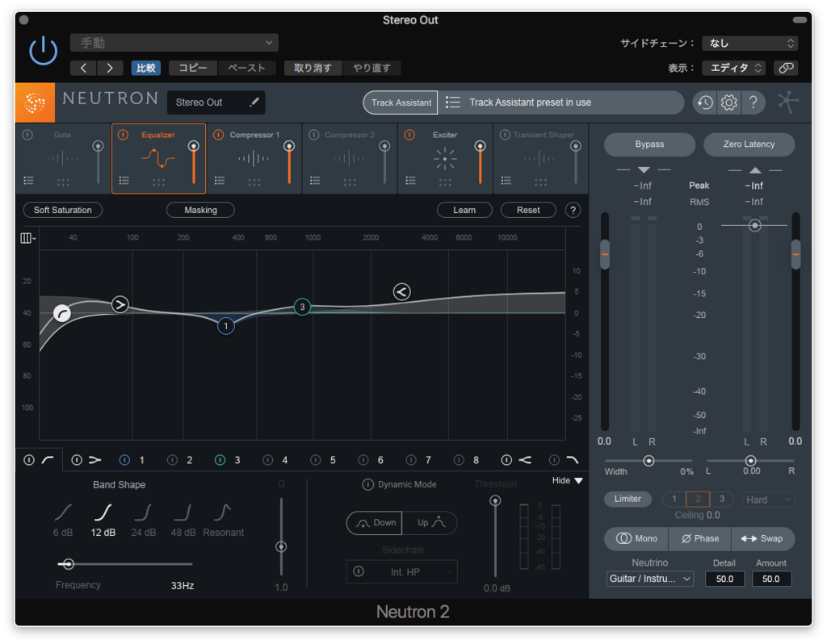Open the Neutron settings gear
This screenshot has height=644, width=827.
(729, 102)
